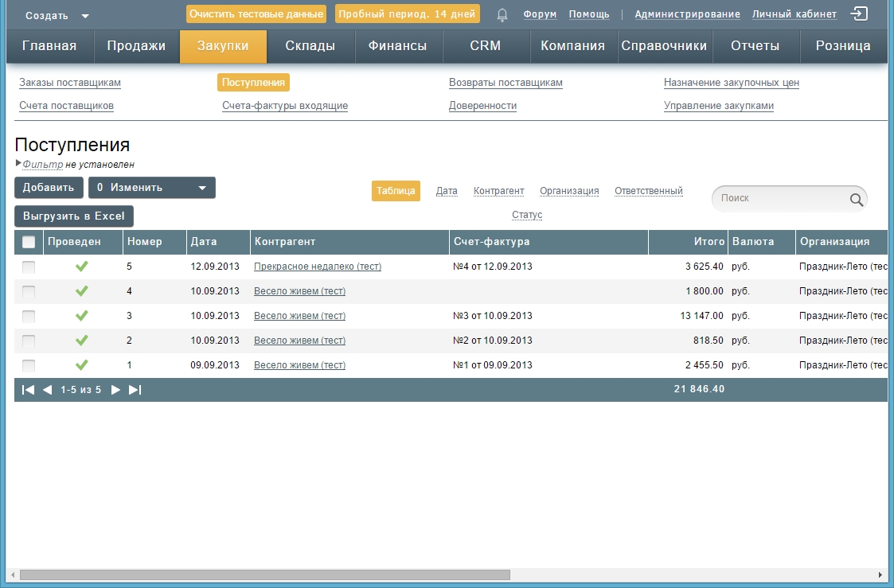
Task: Jump to the last page of the table
Action: coord(135,390)
